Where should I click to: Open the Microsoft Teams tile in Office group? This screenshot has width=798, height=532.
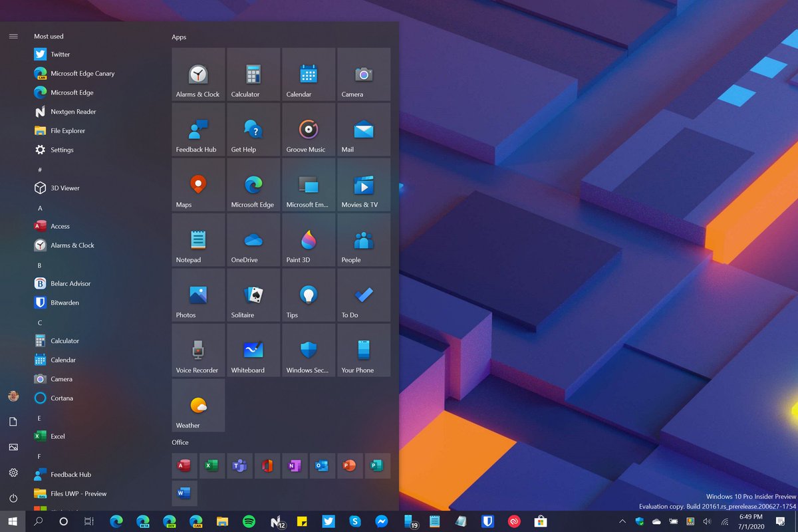coord(239,465)
